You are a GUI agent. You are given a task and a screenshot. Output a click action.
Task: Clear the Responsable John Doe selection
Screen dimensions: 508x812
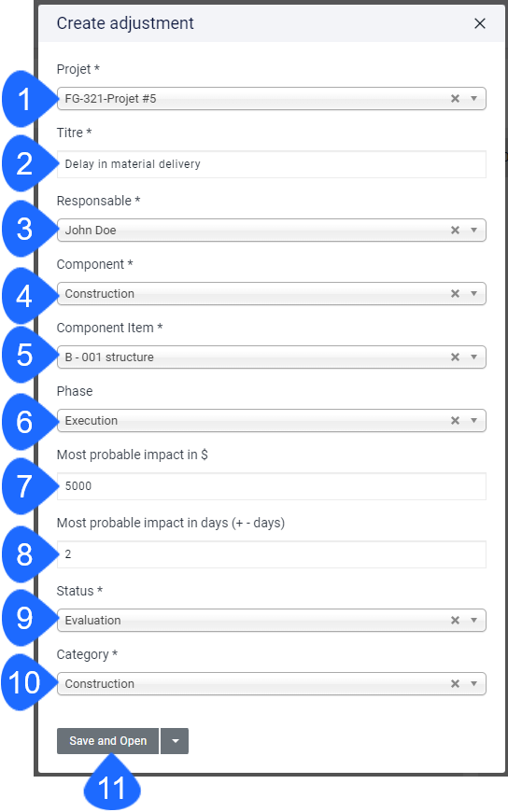pyautogui.click(x=455, y=230)
